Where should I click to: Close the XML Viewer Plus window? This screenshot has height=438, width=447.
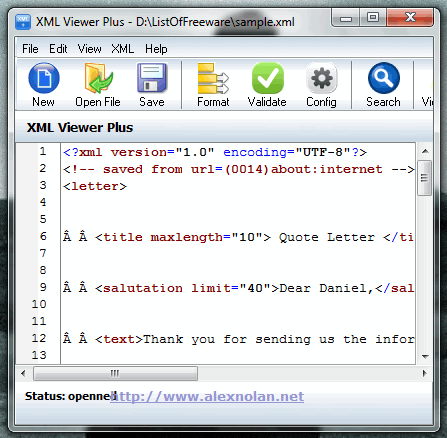coord(410,18)
